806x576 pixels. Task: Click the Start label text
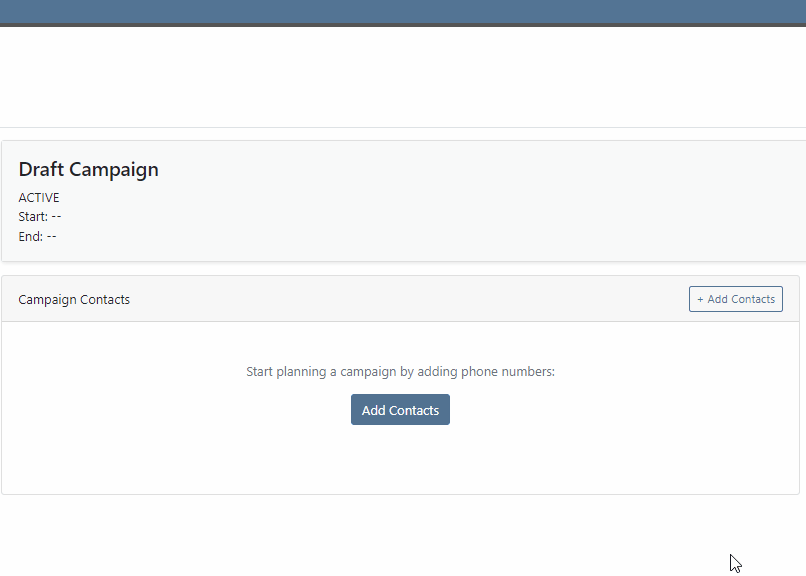33,217
